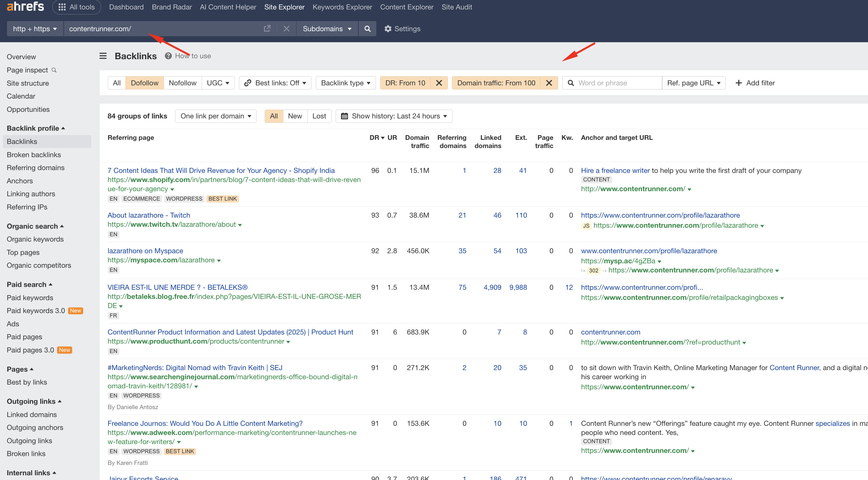
Task: Open Freelance Journos adweek article link
Action: click(x=205, y=423)
